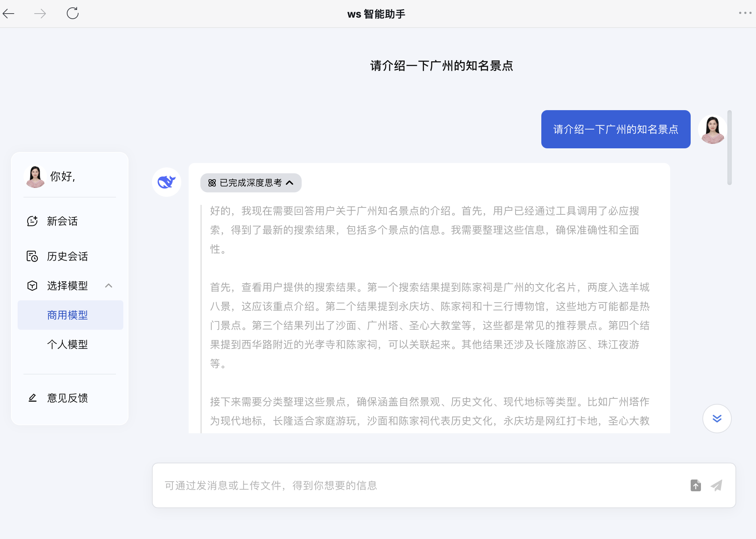Click the DeepSeek whale avatar icon
This screenshot has height=539, width=756.
(167, 182)
